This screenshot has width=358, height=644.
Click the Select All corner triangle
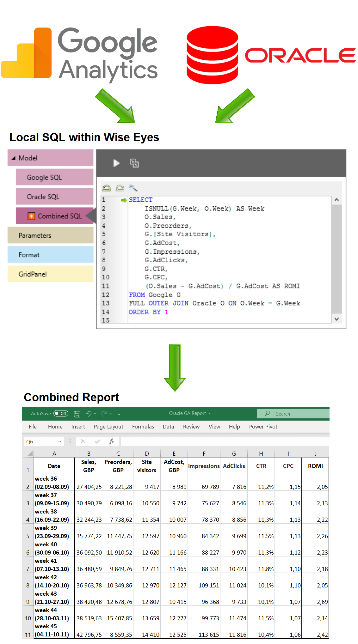[30, 454]
